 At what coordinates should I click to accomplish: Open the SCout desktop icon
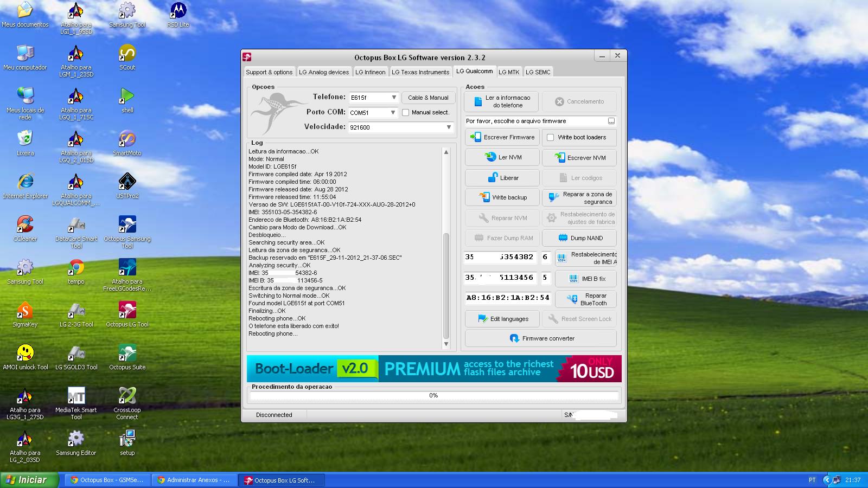tap(127, 57)
